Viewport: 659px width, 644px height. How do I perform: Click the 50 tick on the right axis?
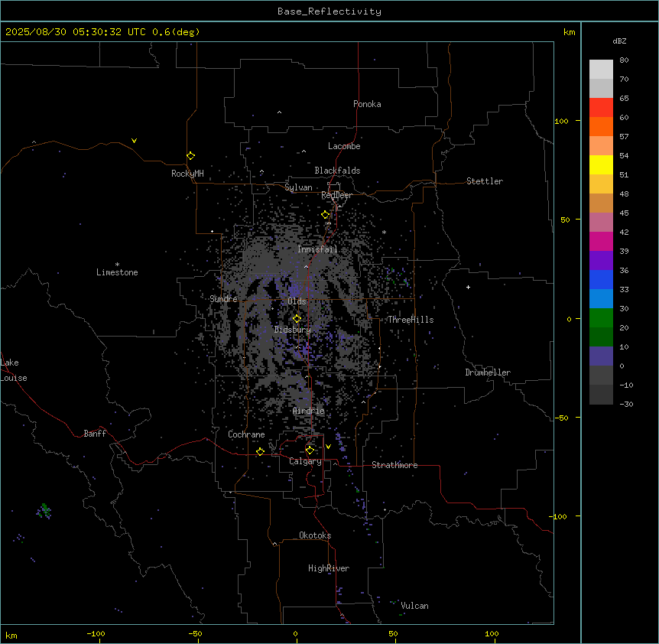pos(565,220)
